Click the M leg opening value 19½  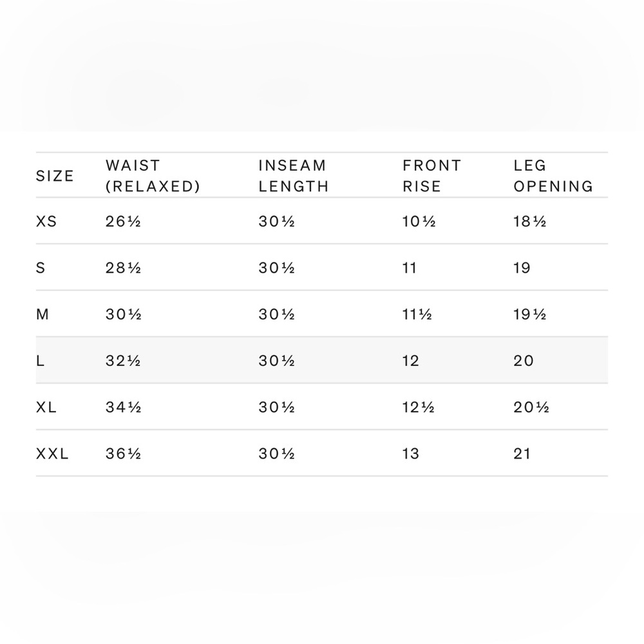coord(530,314)
